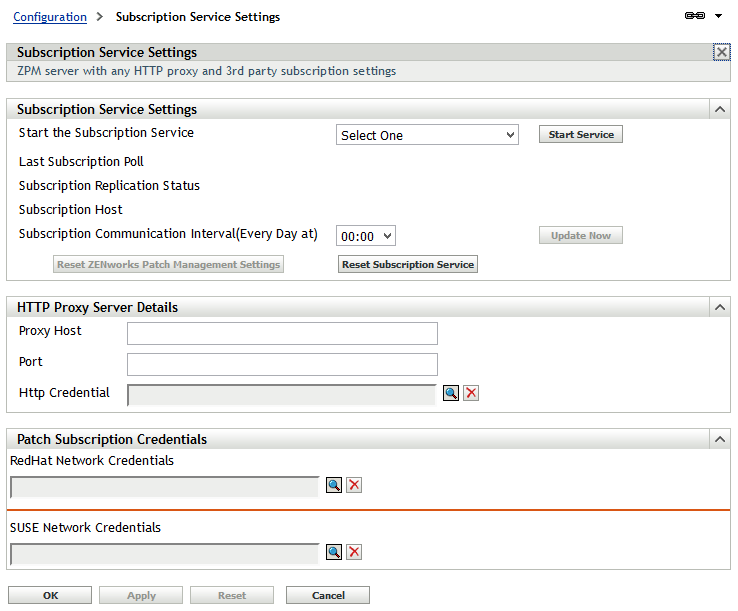This screenshot has height=611, width=738.
Task: Click the chain link icon at top right
Action: coord(695,16)
